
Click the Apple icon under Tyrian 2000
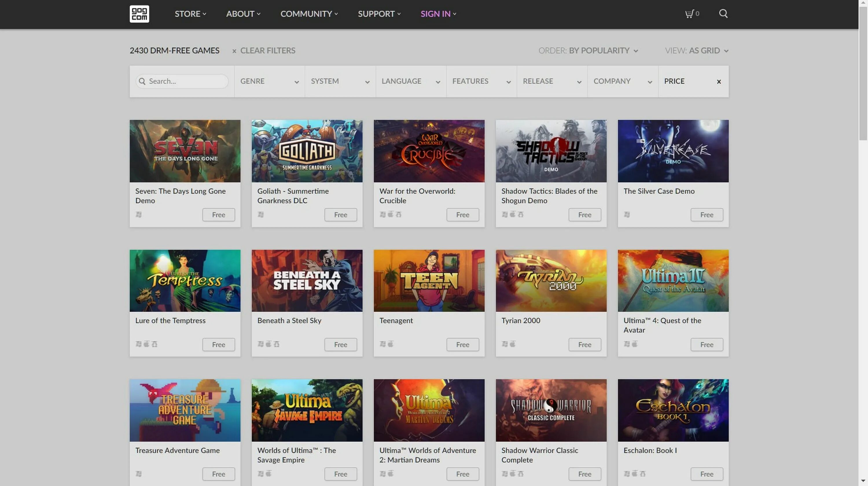[512, 344]
